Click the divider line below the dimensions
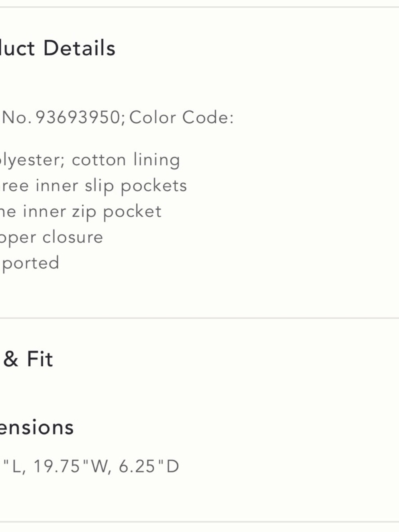The height and width of the screenshot is (532, 399). click(x=199, y=522)
